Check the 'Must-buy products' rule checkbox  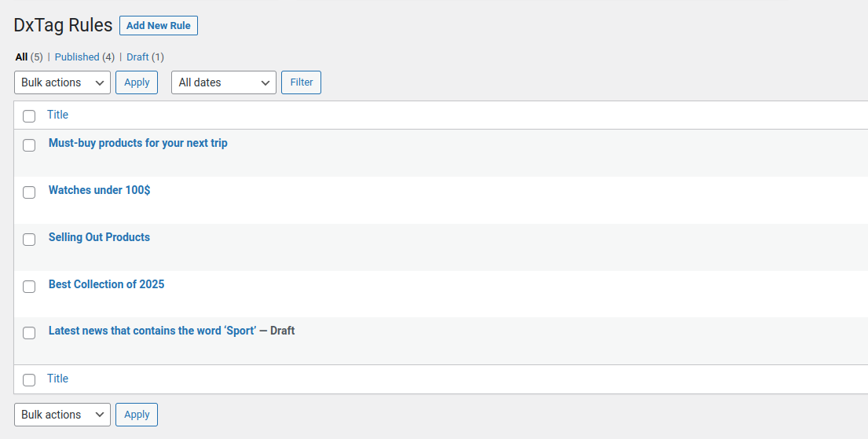(29, 145)
